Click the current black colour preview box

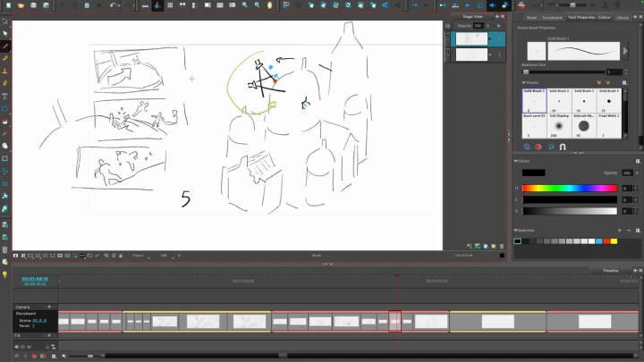pyautogui.click(x=533, y=173)
